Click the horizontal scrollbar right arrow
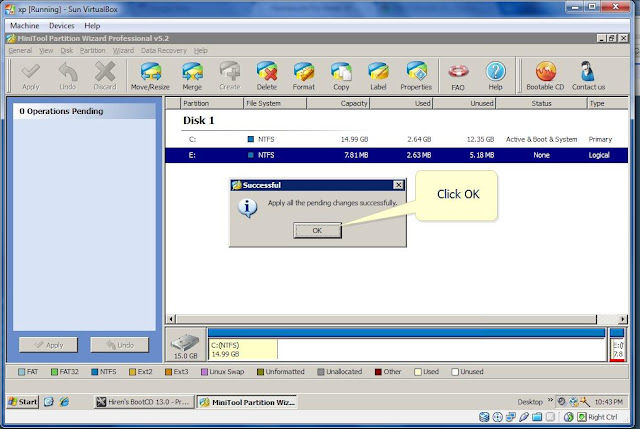Screen dimensions: 640x429 tap(623, 319)
